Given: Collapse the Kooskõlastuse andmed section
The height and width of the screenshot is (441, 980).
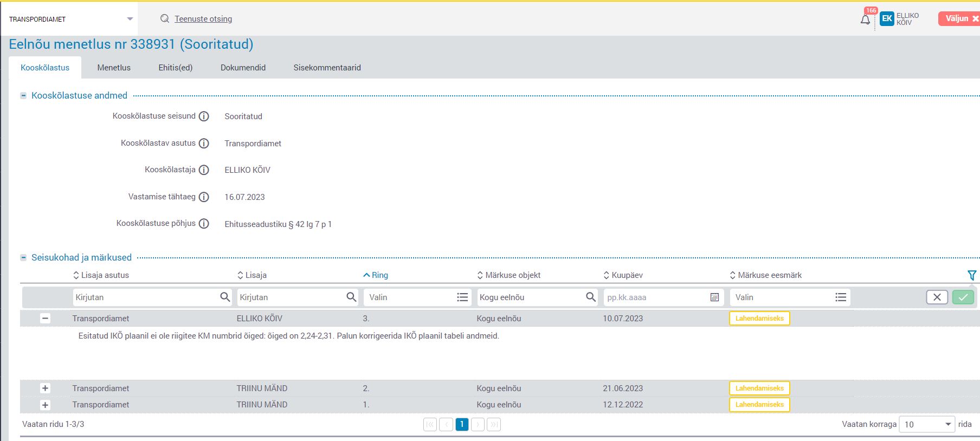Looking at the screenshot, I should pyautogui.click(x=23, y=96).
